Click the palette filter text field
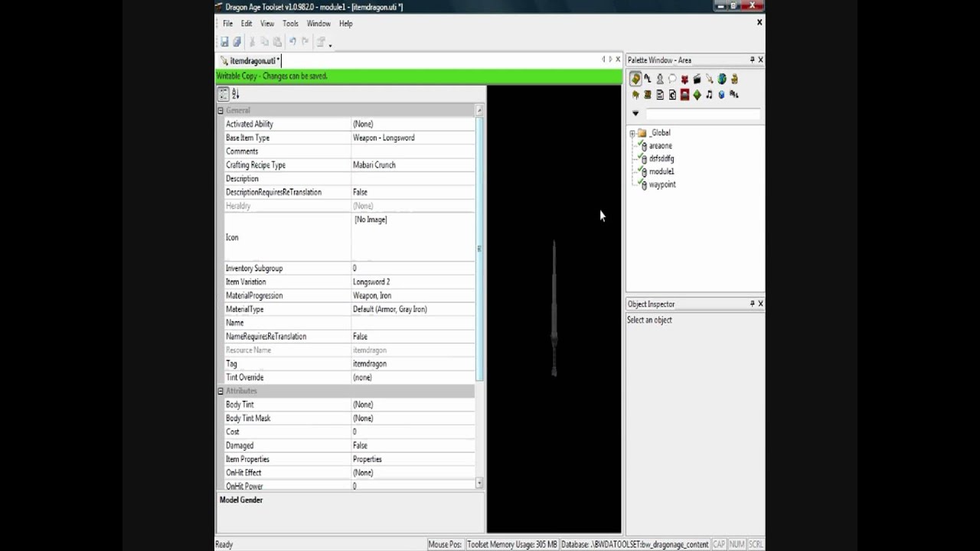980x551 pixels. click(702, 113)
